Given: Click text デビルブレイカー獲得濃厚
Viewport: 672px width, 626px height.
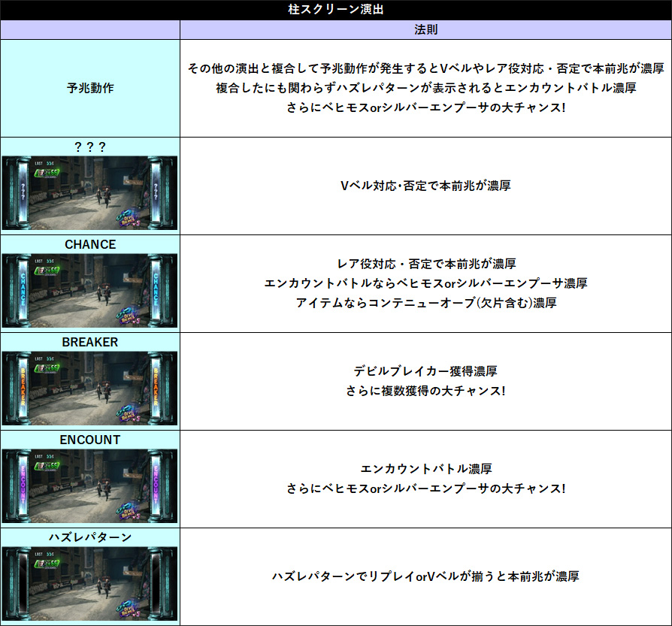Looking at the screenshot, I should pyautogui.click(x=425, y=371).
